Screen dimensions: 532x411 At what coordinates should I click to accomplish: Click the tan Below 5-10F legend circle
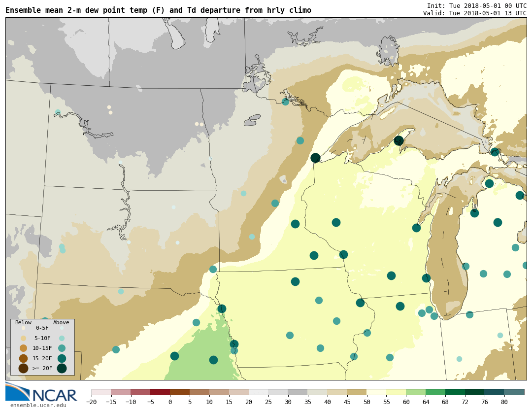(24, 339)
